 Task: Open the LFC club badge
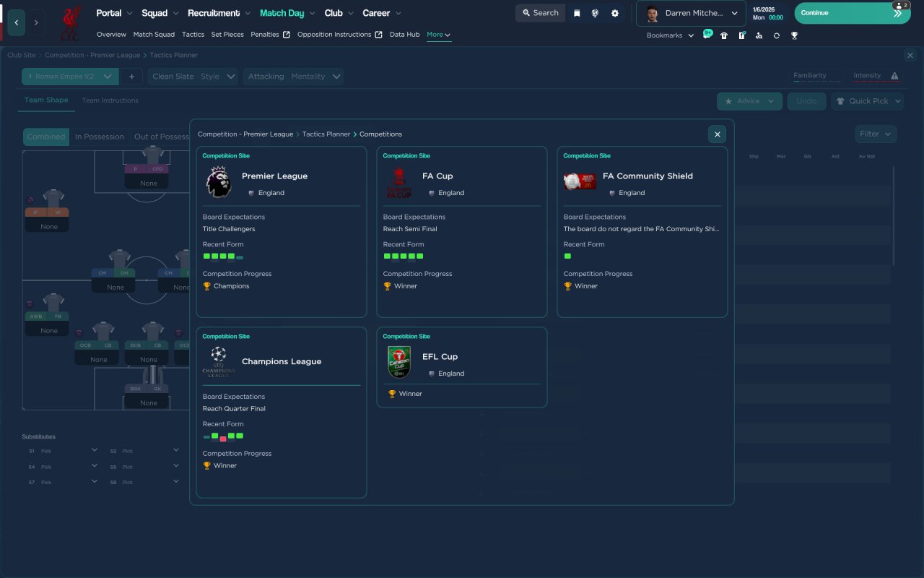(x=70, y=22)
